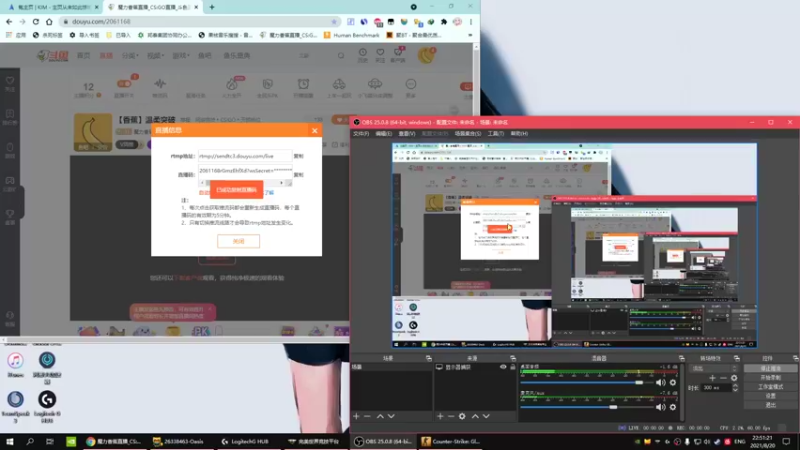
Task: Open scene transition type dropdown
Action: pos(714,368)
